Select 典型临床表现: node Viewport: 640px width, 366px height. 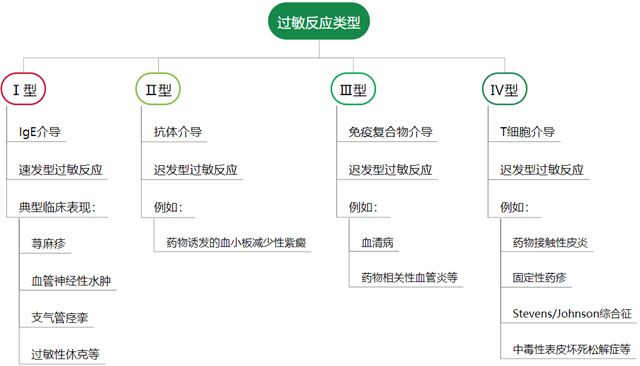[x=57, y=207]
